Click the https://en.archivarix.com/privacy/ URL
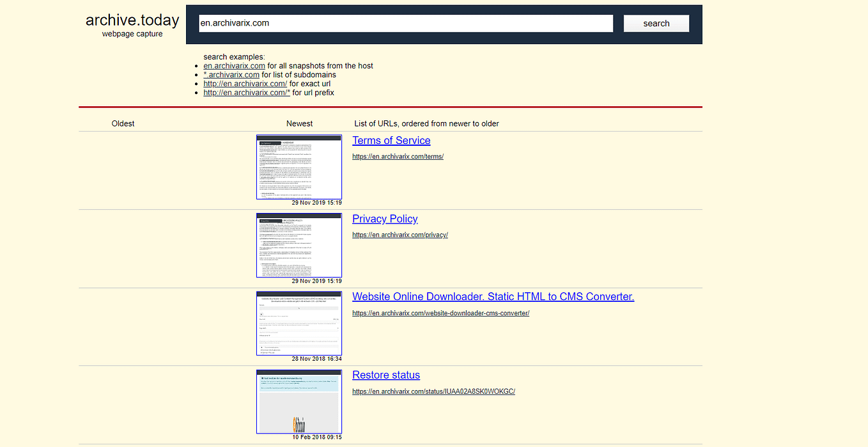Image resolution: width=868 pixels, height=447 pixels. (x=400, y=235)
